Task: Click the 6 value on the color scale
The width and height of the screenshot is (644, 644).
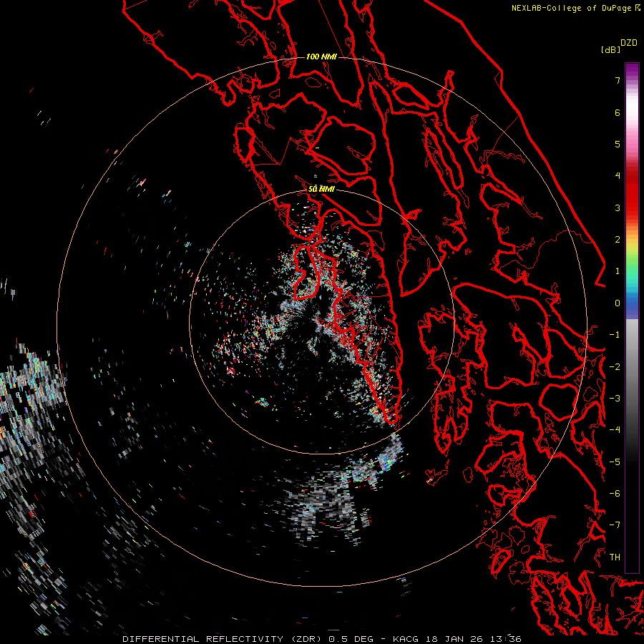Action: click(x=618, y=112)
